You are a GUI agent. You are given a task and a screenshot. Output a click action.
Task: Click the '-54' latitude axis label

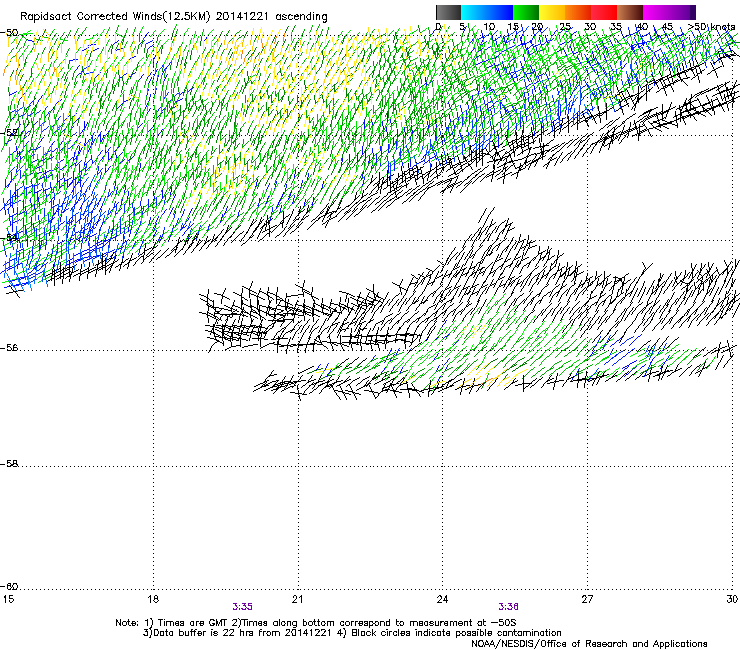click(x=10, y=237)
